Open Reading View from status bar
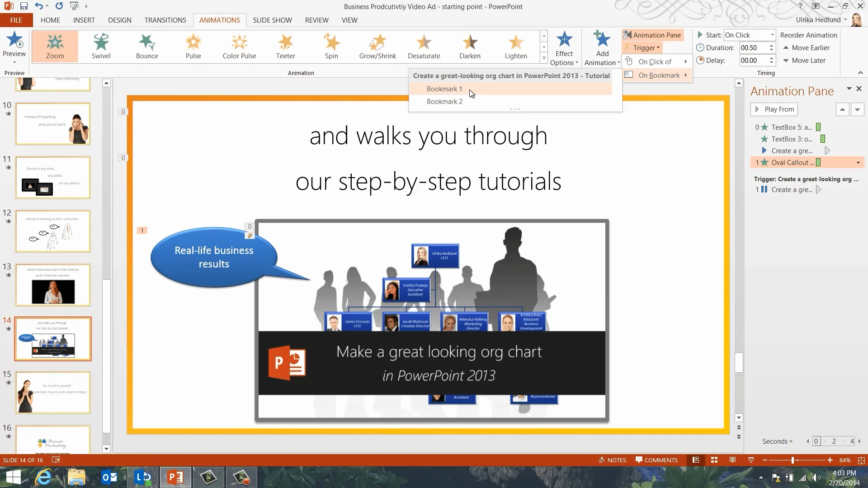Image resolution: width=868 pixels, height=488 pixels. coord(732,460)
